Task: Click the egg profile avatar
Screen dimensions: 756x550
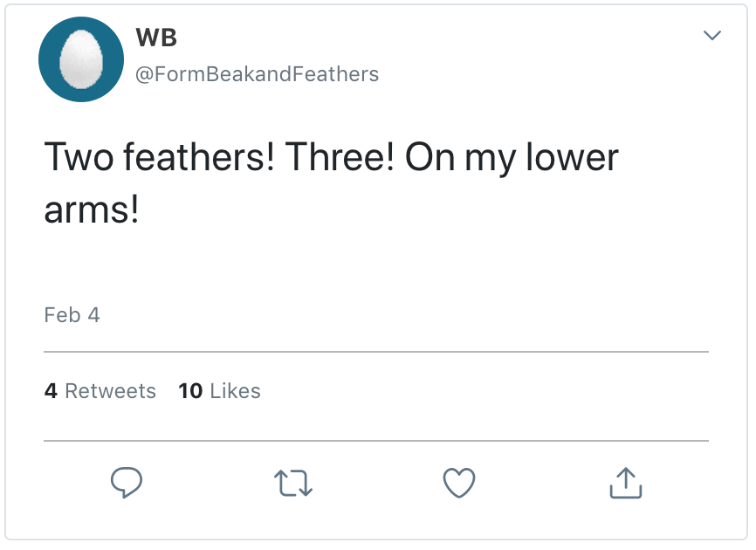Action: pyautogui.click(x=80, y=59)
